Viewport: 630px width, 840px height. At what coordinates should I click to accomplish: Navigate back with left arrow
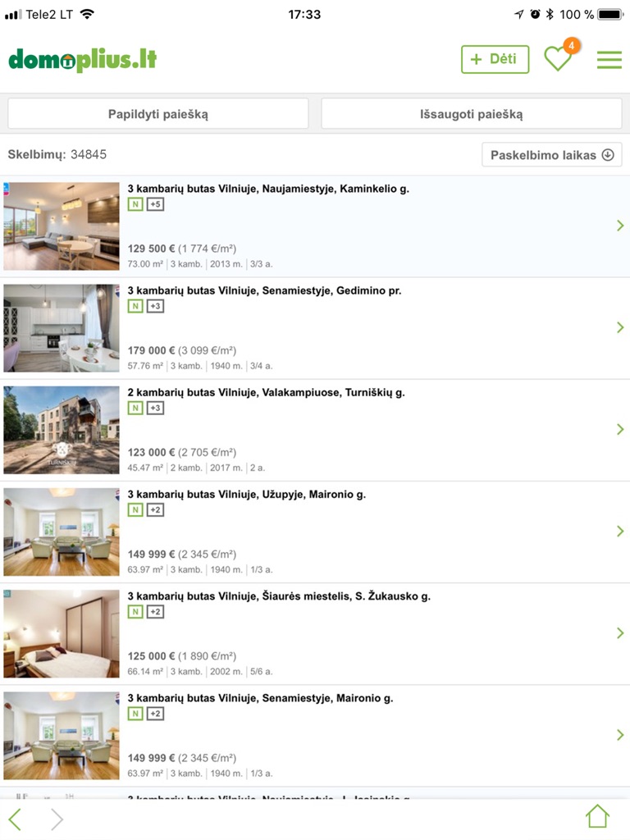click(x=16, y=819)
